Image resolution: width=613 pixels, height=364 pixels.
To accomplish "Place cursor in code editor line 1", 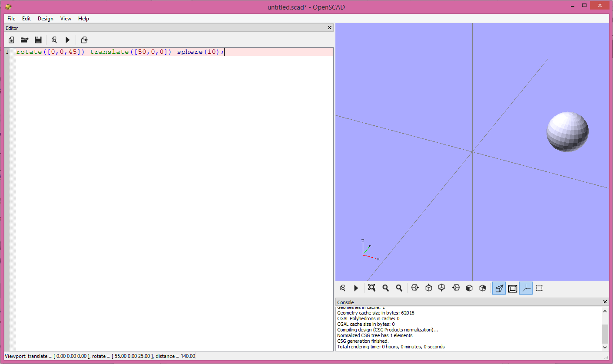I will pyautogui.click(x=130, y=52).
